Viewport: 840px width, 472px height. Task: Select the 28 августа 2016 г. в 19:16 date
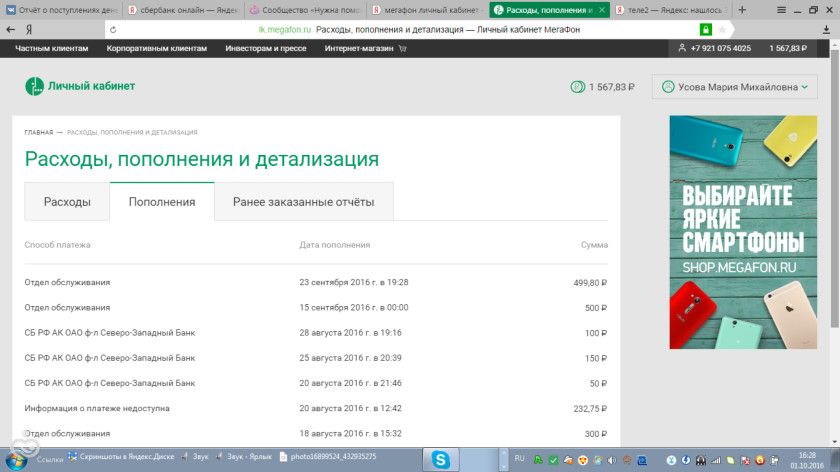(x=350, y=333)
